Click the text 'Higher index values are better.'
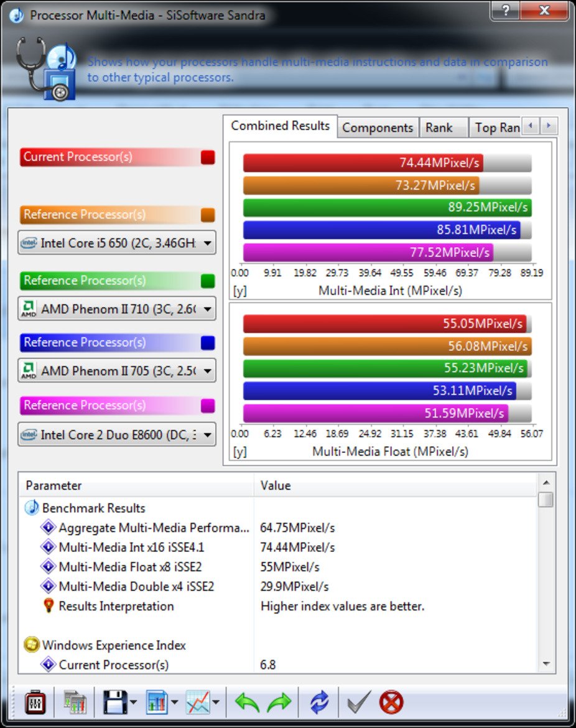The height and width of the screenshot is (728, 576). tap(343, 606)
